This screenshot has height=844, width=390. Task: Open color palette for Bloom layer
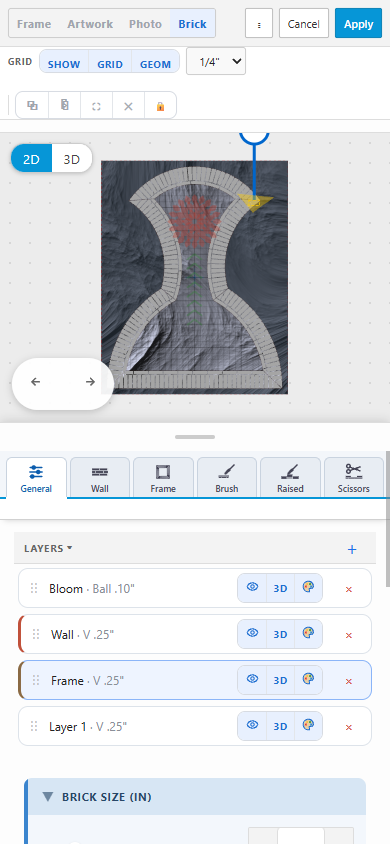coord(308,588)
